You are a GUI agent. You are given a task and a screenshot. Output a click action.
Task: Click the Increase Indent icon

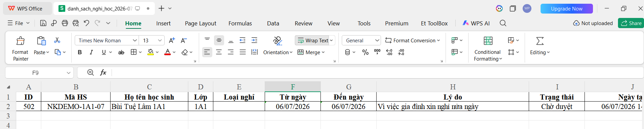pyautogui.click(x=254, y=40)
